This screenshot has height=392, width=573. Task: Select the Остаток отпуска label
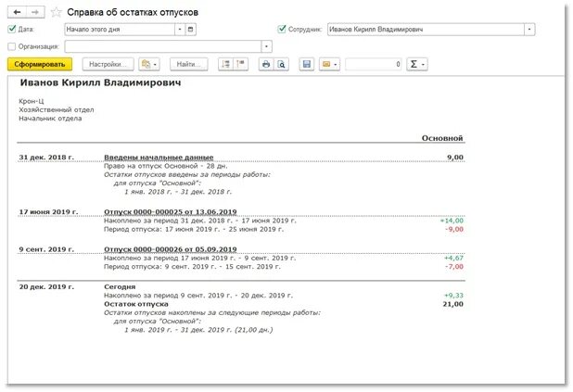click(136, 304)
